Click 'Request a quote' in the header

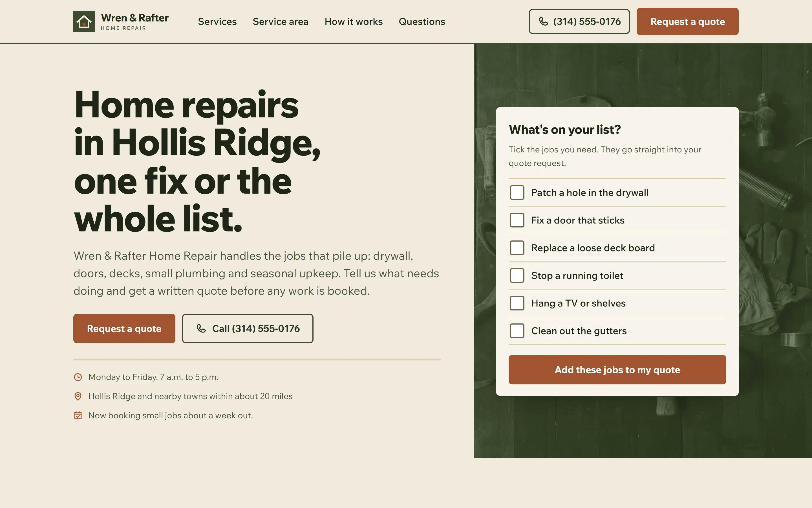point(687,21)
